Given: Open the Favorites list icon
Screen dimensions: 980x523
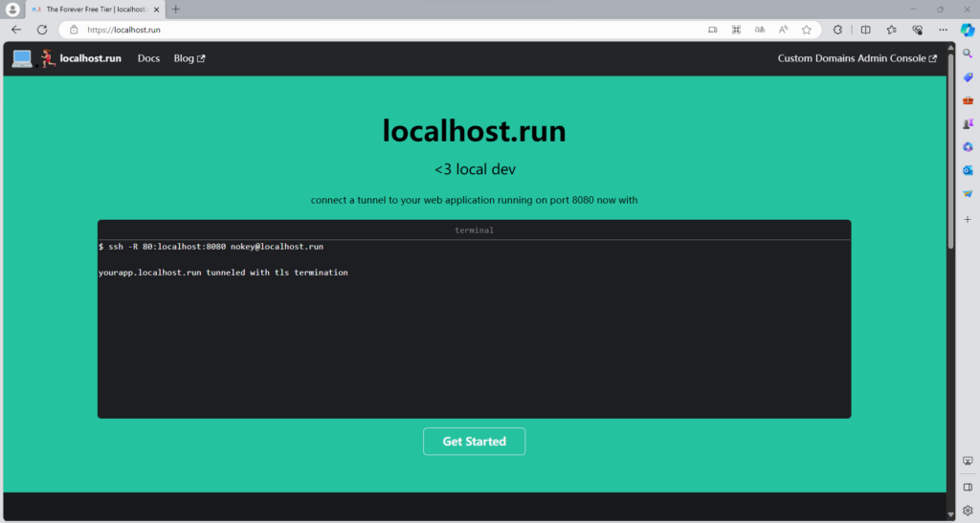Looking at the screenshot, I should point(892,30).
